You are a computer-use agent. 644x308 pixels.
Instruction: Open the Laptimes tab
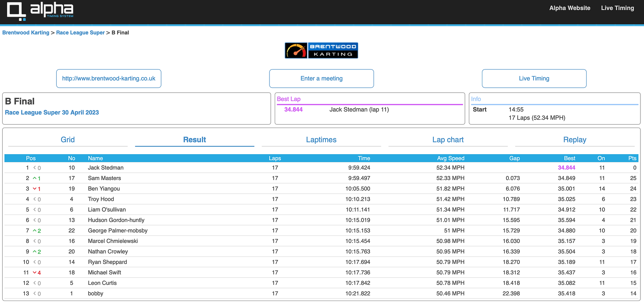click(321, 140)
